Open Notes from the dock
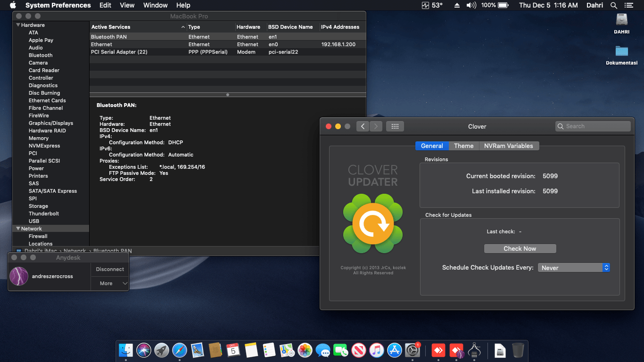The width and height of the screenshot is (644, 362). click(x=251, y=350)
